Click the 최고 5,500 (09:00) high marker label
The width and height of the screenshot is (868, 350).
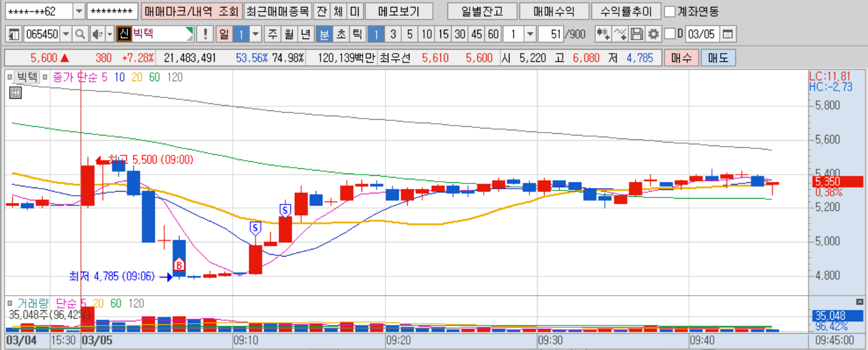[x=151, y=160]
